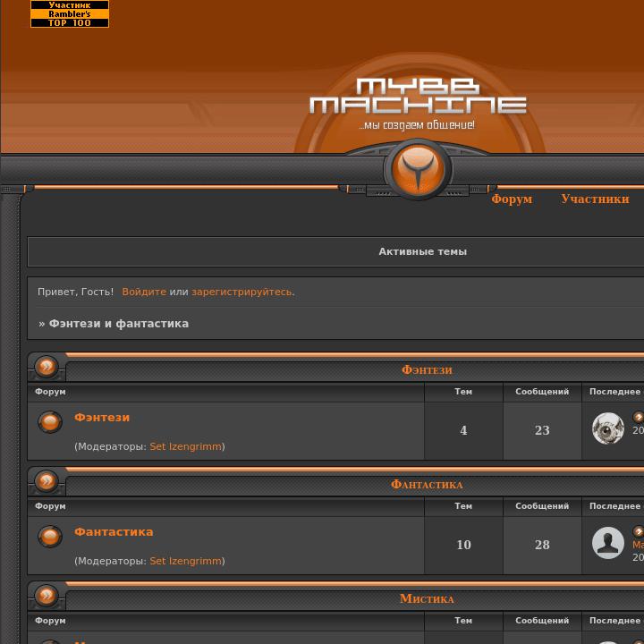Collapse the Фантастика category arrow icon
Image resolution: width=644 pixels, height=644 pixels.
coord(47,481)
